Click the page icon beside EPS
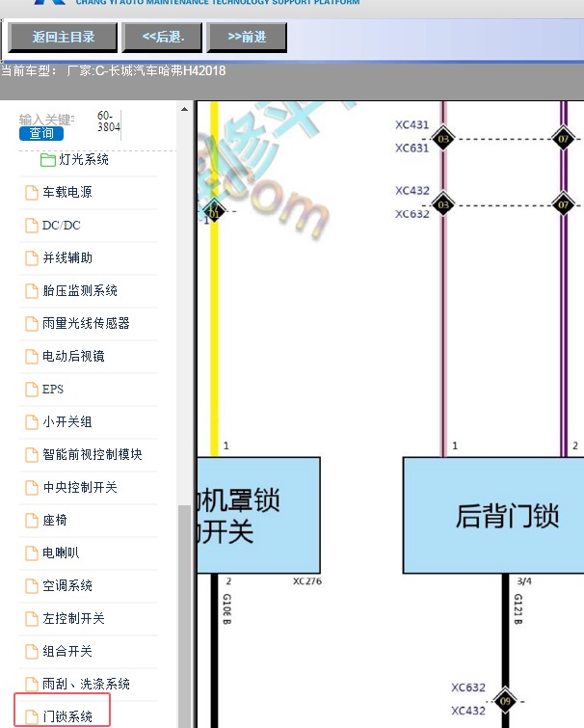584x728 pixels. [x=32, y=390]
